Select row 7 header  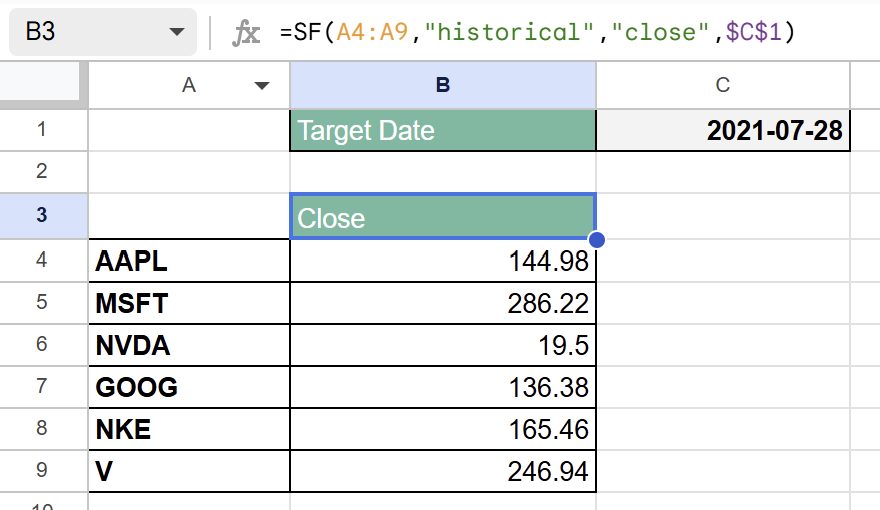tap(44, 387)
